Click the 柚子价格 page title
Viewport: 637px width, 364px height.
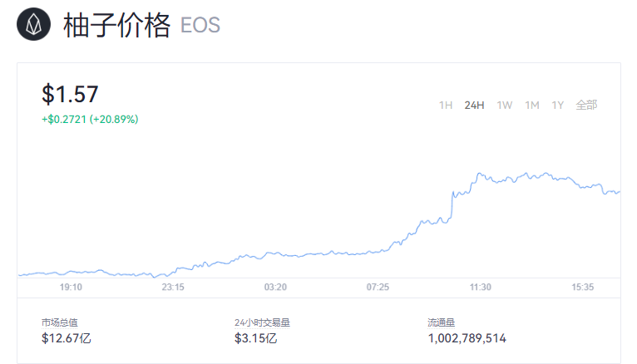[116, 25]
